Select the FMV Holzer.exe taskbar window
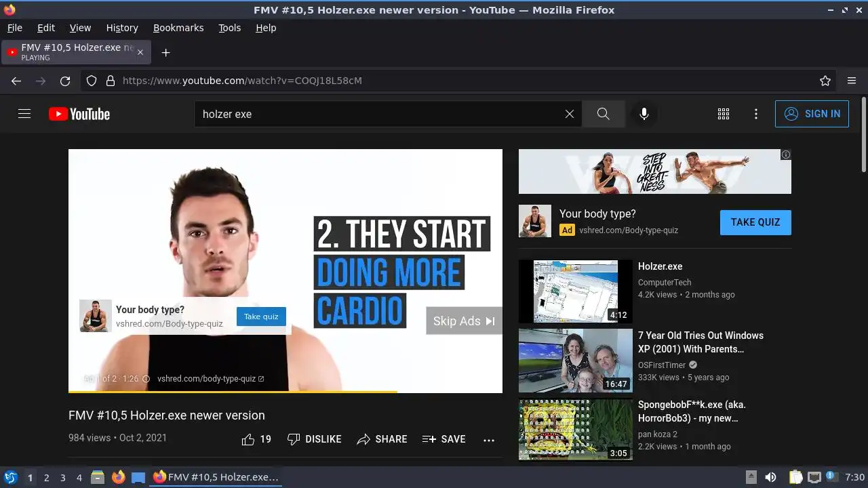 (216, 477)
